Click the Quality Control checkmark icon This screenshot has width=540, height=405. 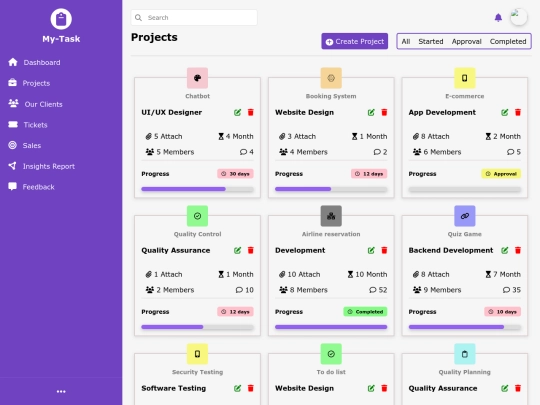click(x=197, y=216)
